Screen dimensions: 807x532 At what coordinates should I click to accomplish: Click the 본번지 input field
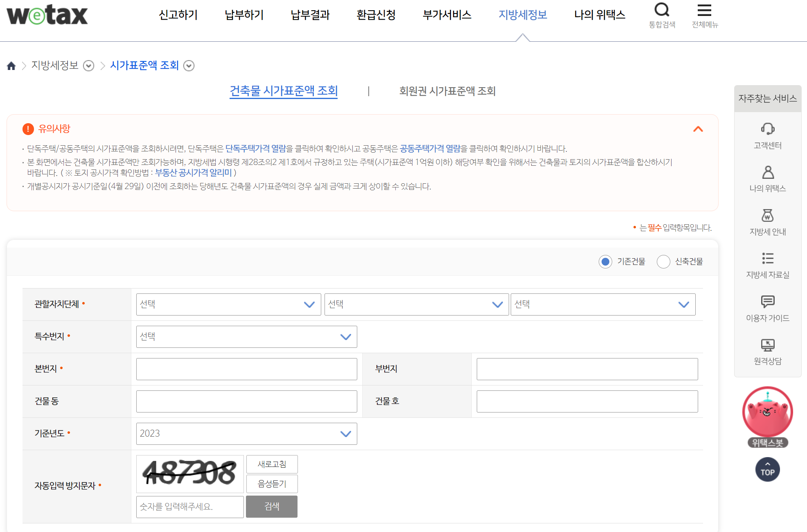pyautogui.click(x=246, y=369)
